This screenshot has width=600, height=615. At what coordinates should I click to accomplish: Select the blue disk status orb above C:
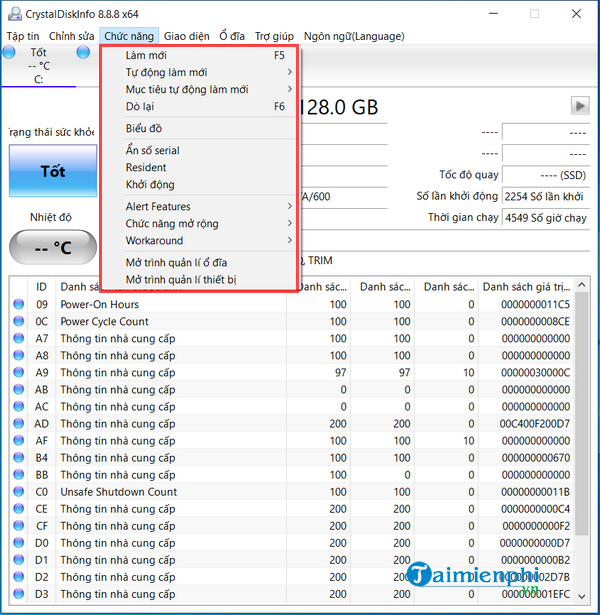pyautogui.click(x=10, y=53)
